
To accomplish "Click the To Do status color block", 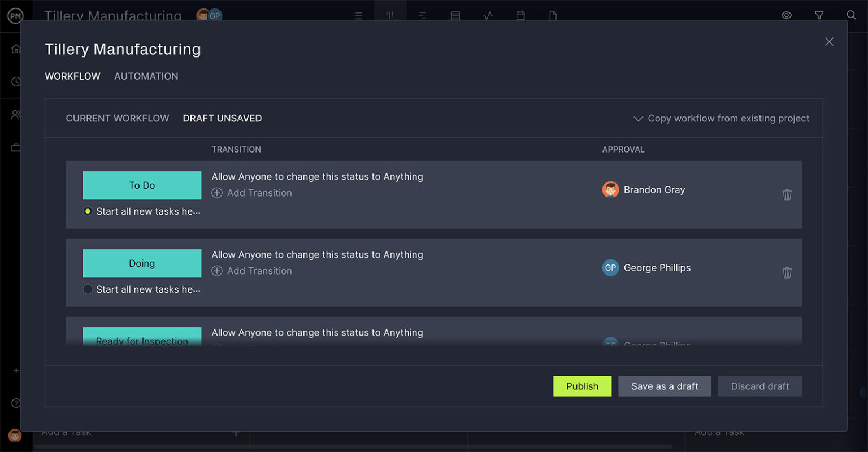I will pos(142,185).
